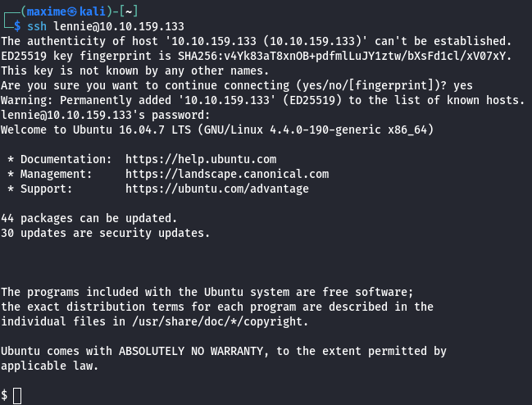Viewport: 532px width, 405px height.
Task: Click the 'ABSOLUTELY NO WARRANTY' text
Action: click(x=191, y=351)
